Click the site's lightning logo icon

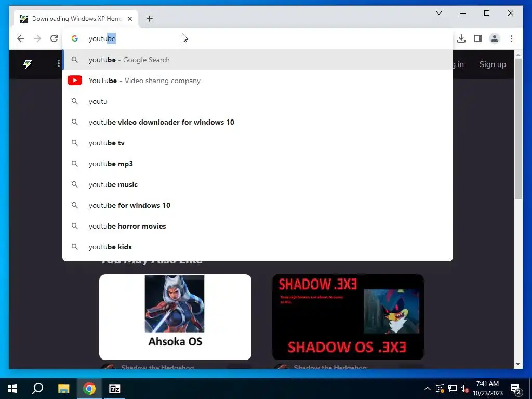click(28, 64)
